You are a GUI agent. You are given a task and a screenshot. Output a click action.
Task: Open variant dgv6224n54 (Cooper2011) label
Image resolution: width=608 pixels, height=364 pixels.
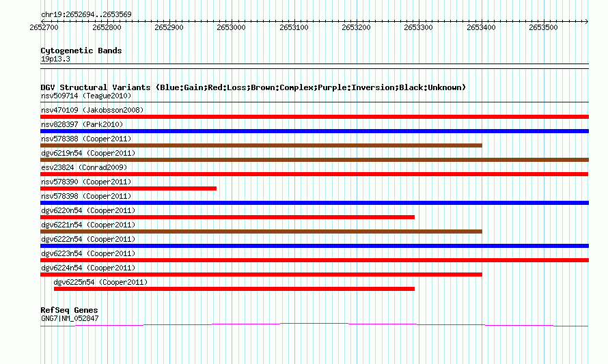(88, 268)
